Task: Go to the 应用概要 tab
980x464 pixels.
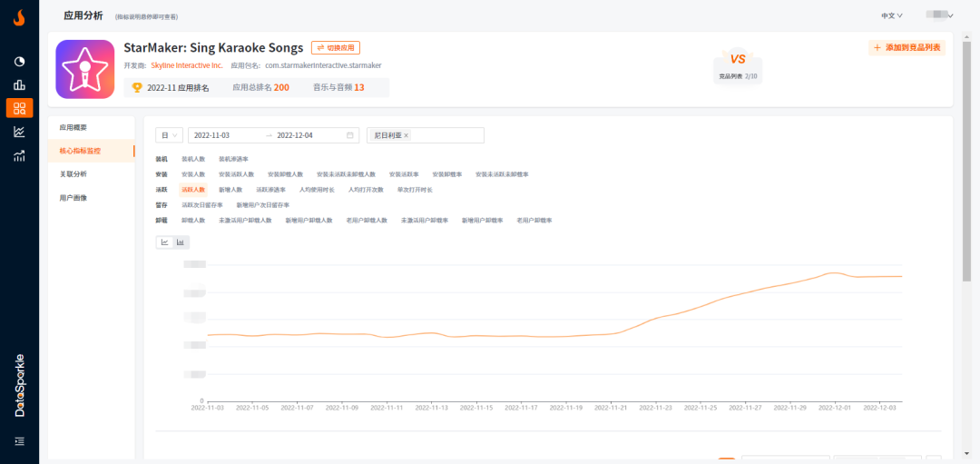Action: tap(73, 127)
